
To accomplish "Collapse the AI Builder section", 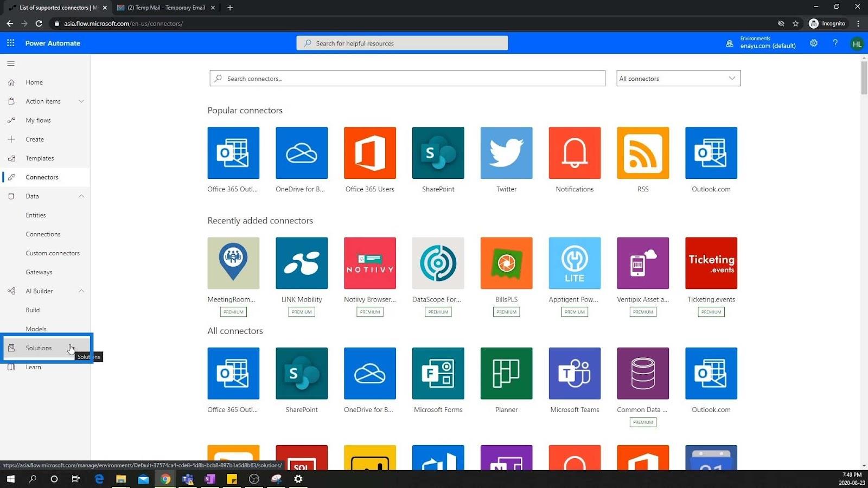I will tap(81, 291).
